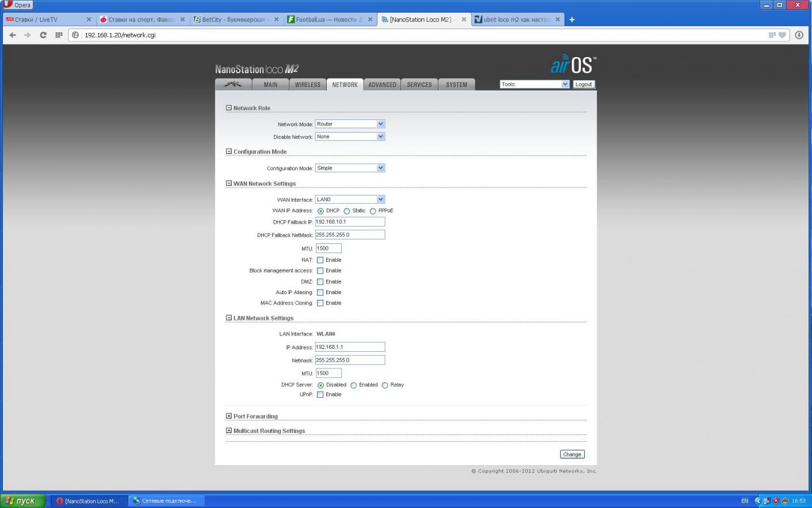Select PPPoE for WAN IP Address
The width and height of the screenshot is (812, 508).
[x=373, y=211]
